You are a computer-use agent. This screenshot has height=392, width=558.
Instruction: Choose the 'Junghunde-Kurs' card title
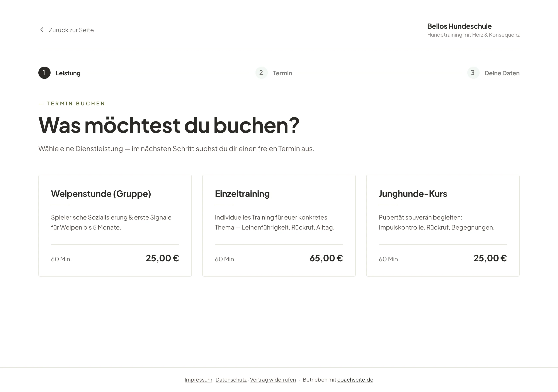point(413,194)
